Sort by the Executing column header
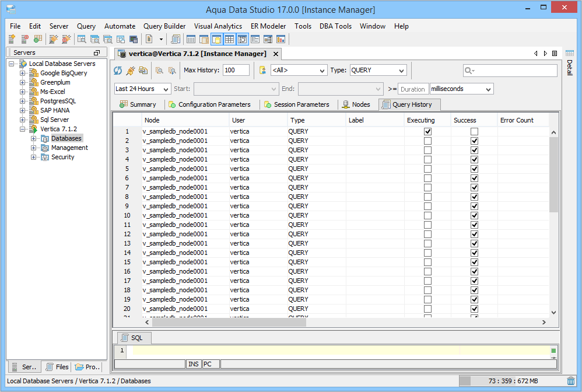This screenshot has height=392, width=582. 427,120
